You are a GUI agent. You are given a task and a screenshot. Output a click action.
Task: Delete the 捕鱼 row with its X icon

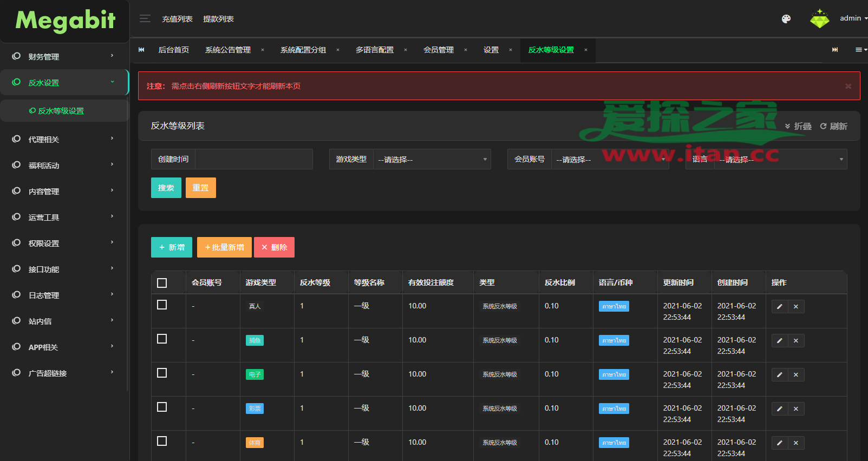click(796, 341)
